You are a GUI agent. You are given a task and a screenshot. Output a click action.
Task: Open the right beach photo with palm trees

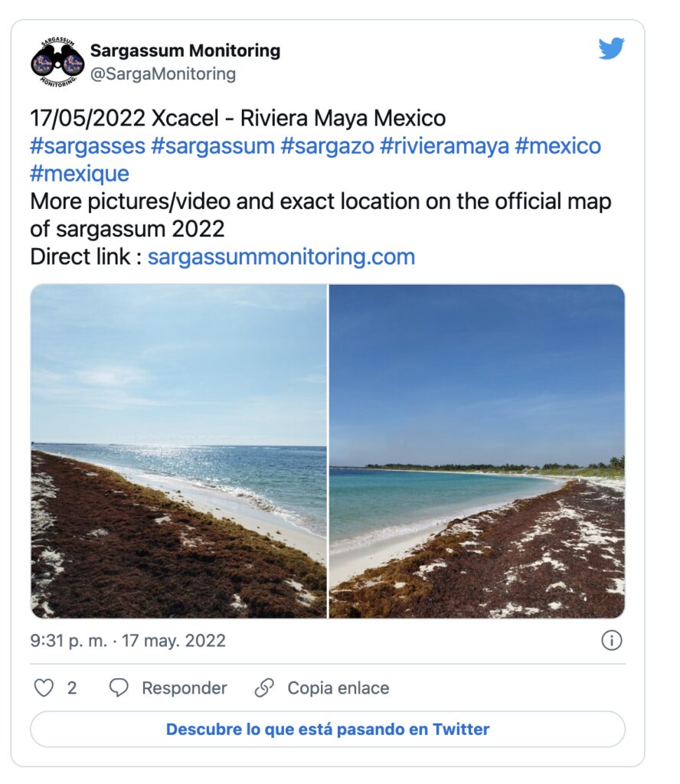pos(477,451)
